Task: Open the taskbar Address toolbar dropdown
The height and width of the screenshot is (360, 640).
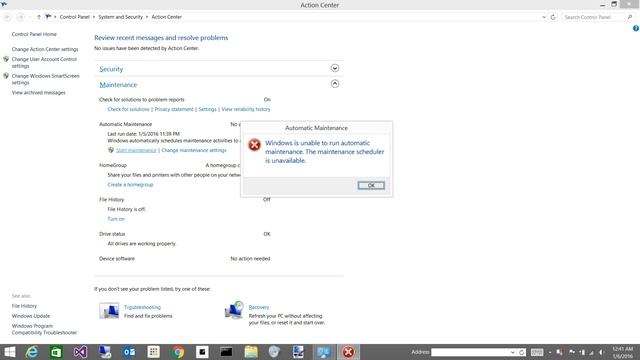Action: pyautogui.click(x=512, y=352)
